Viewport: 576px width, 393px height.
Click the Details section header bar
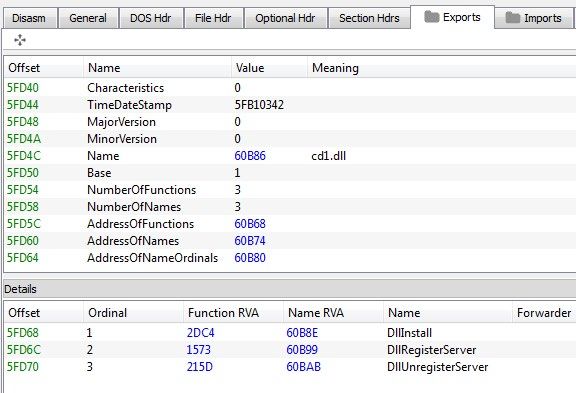[289, 289]
